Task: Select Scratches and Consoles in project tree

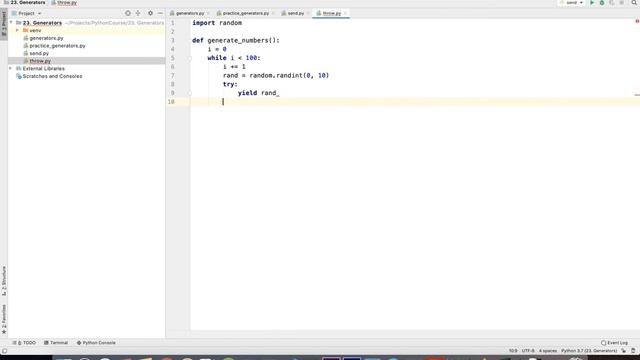Action: pos(52,76)
